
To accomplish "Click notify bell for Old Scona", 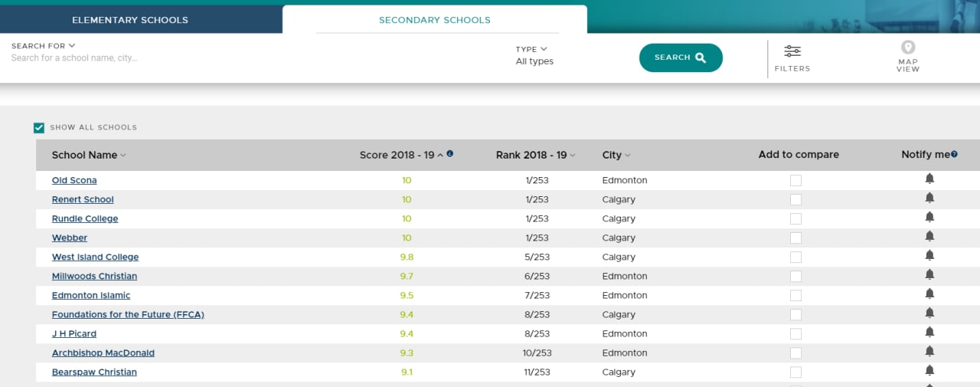I will coord(929,179).
